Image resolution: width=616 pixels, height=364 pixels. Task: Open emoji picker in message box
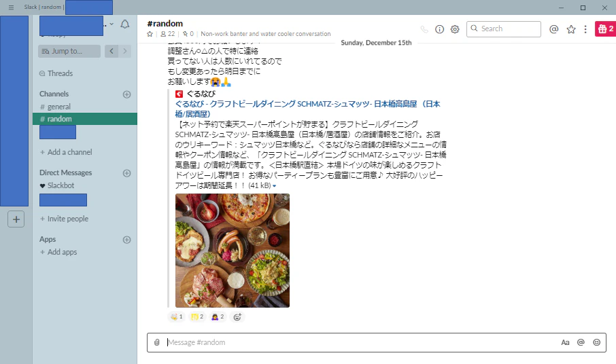coord(597,342)
